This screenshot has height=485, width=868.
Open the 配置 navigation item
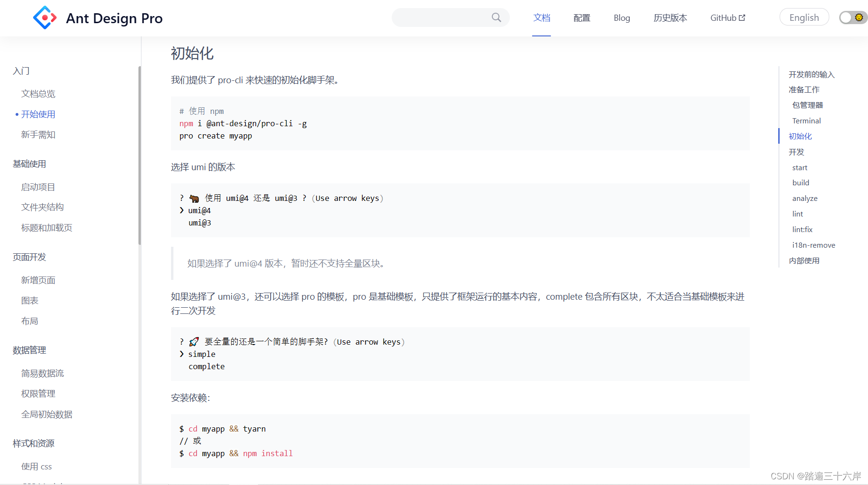[x=581, y=17]
